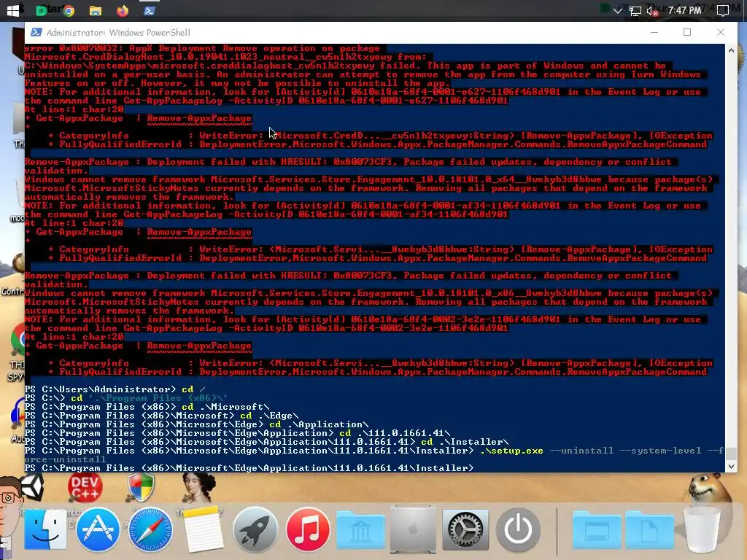Maximize the PowerShell window
The image size is (747, 560).
point(687,32)
